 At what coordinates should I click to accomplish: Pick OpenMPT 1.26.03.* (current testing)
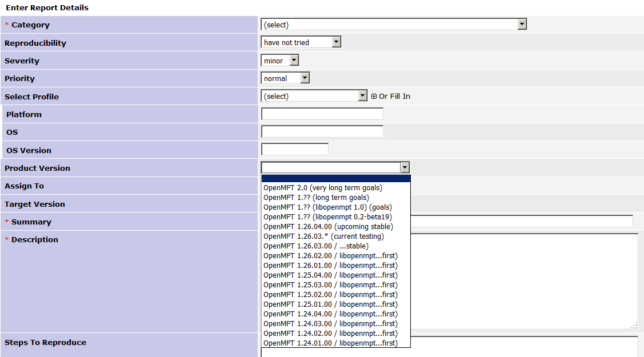point(323,236)
